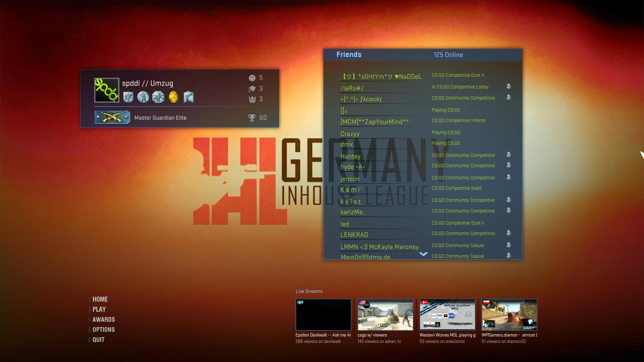The width and height of the screenshot is (644, 362).
Task: Select the Master Guardian Elite rank badge
Action: pos(112,117)
